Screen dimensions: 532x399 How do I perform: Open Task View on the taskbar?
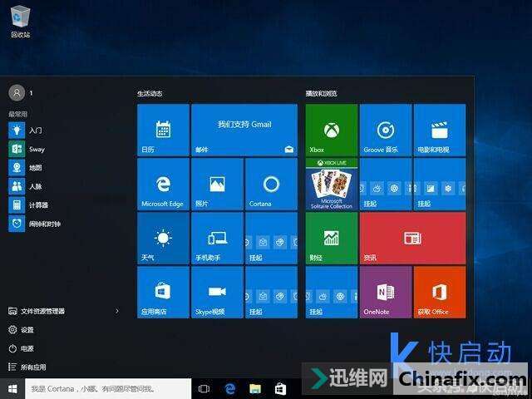[x=204, y=389]
